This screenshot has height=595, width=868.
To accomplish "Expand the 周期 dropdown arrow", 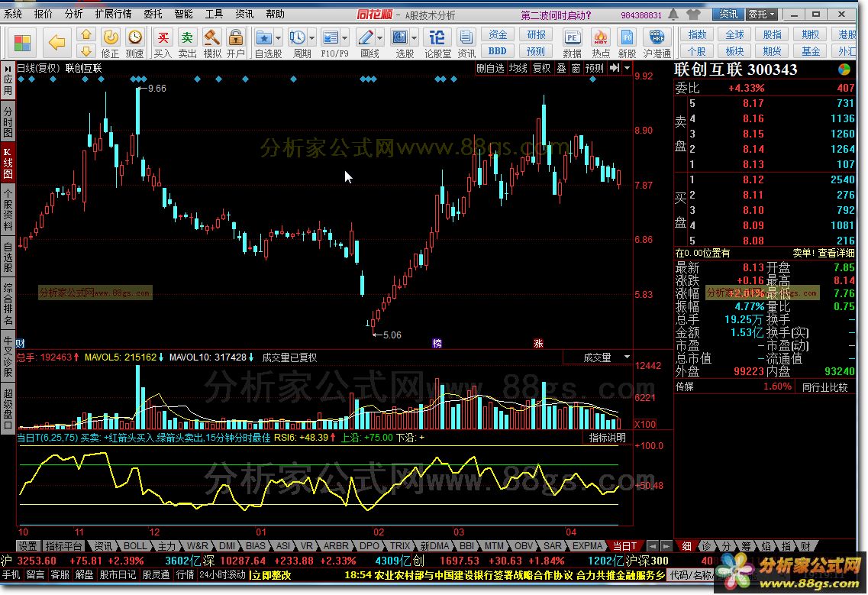I will click(311, 38).
